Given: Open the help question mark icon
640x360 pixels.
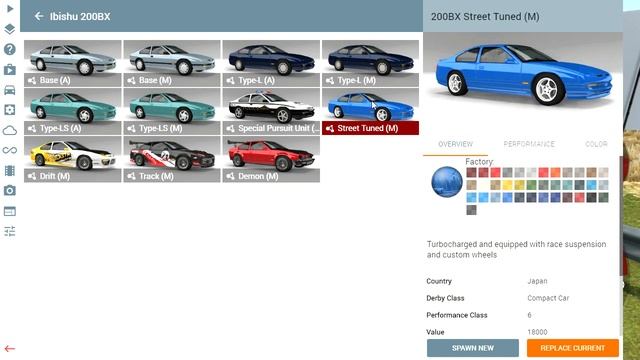Looking at the screenshot, I should pos(10,49).
